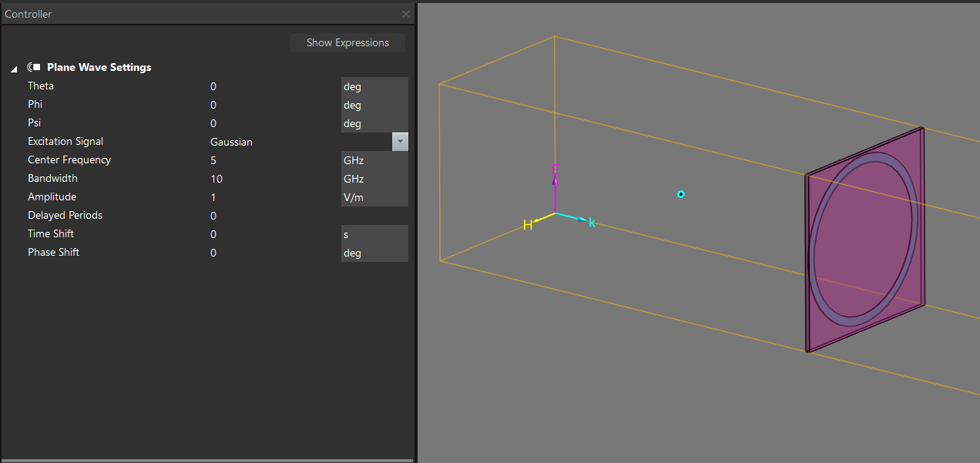The width and height of the screenshot is (980, 463).
Task: Click the Time Shift seconds unit box
Action: (x=374, y=234)
